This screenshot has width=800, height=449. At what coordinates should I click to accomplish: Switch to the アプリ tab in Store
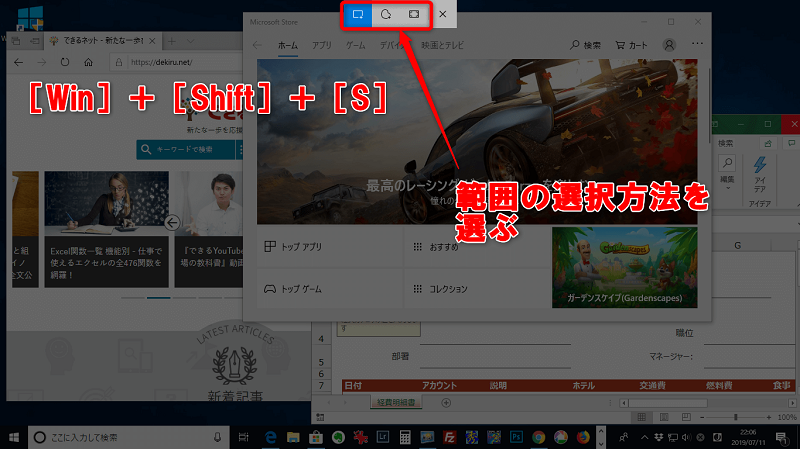click(321, 45)
